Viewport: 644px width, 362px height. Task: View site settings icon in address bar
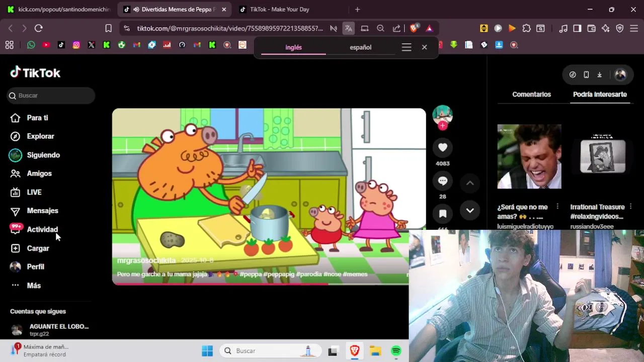126,29
